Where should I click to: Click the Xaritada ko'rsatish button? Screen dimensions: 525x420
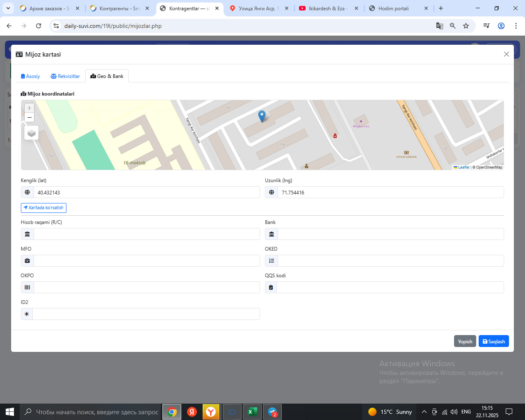pyautogui.click(x=43, y=208)
